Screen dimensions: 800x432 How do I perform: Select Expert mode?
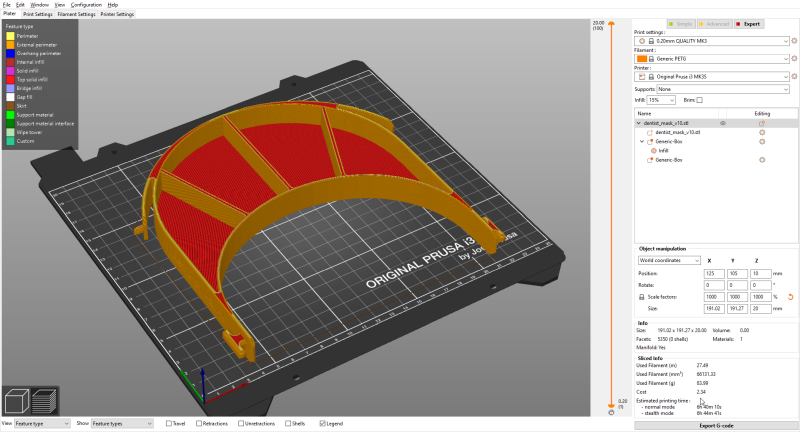coord(748,24)
